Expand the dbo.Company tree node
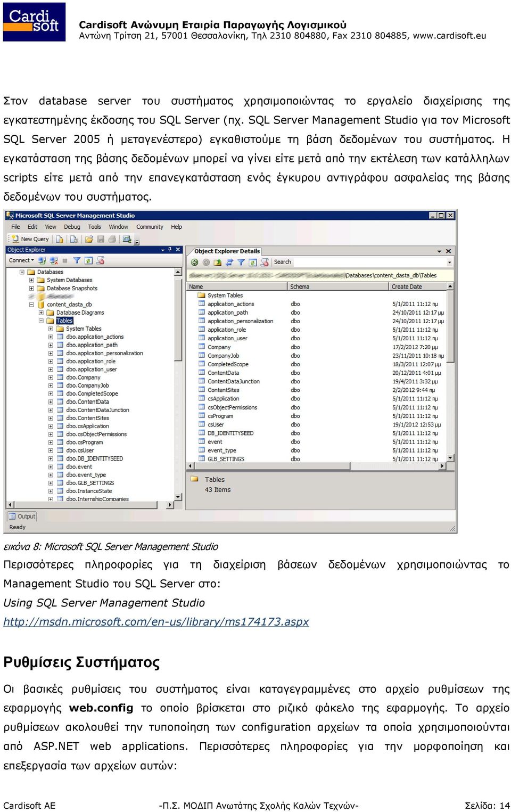 point(51,378)
